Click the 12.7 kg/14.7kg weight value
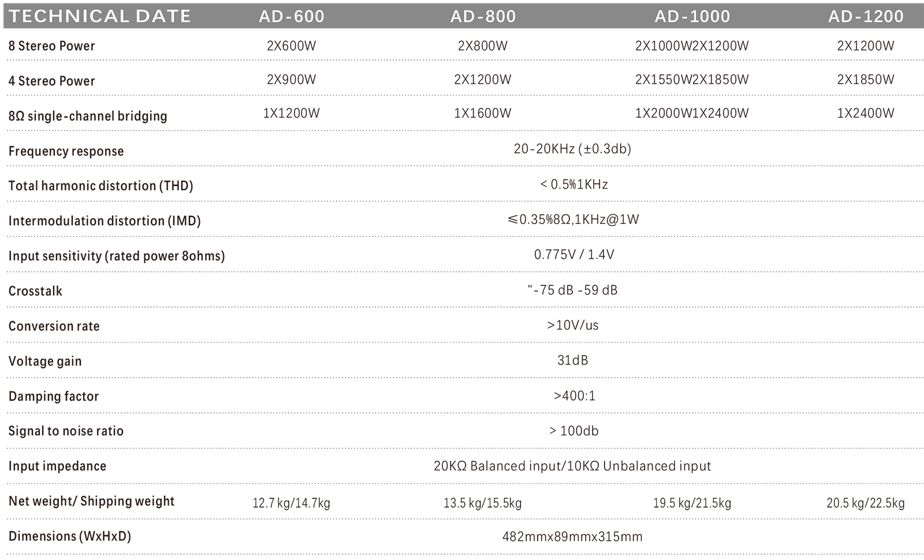 (x=291, y=503)
